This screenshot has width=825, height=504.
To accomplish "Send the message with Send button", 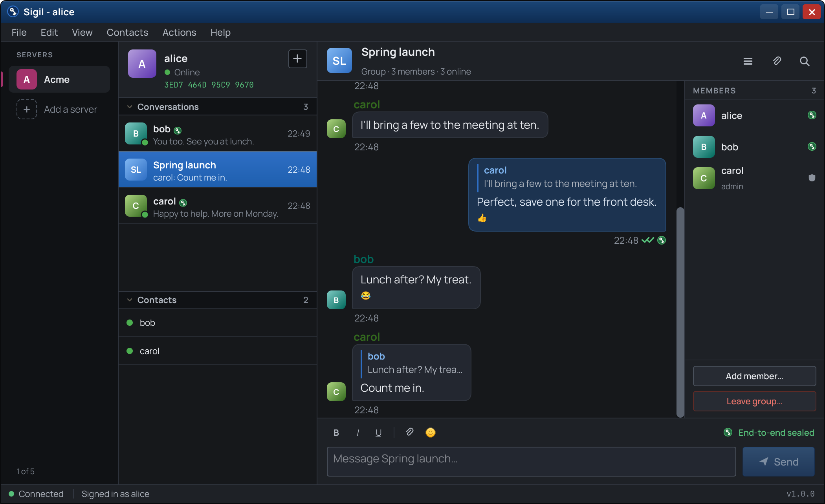I will [778, 462].
